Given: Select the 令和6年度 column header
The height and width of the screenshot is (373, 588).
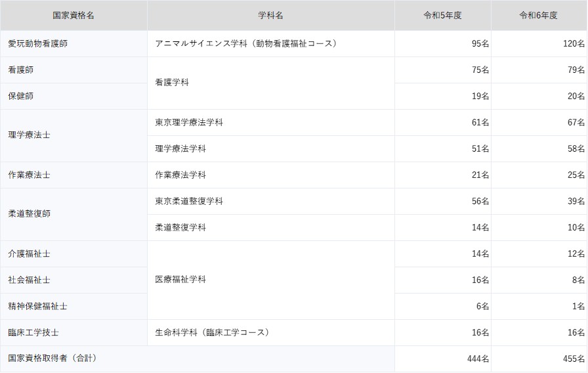Looking at the screenshot, I should pos(538,15).
